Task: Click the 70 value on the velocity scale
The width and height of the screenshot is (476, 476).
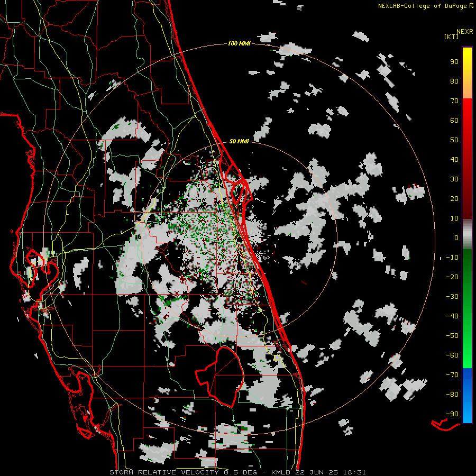Action: point(454,101)
